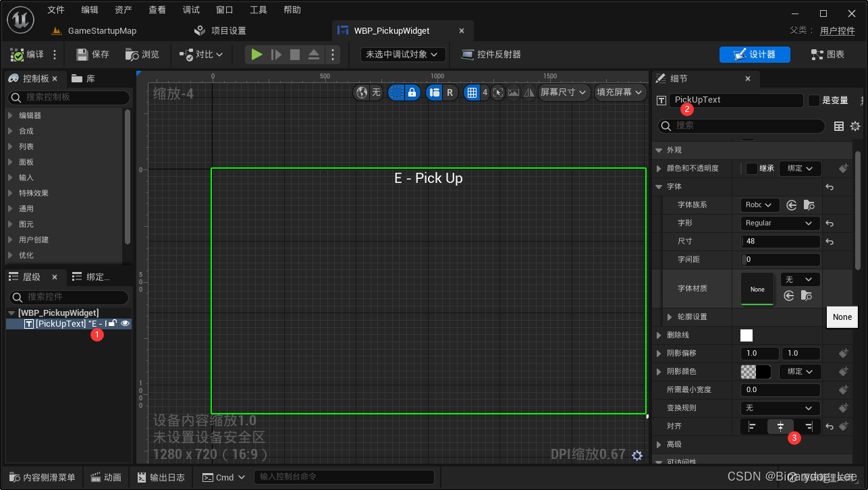Click white 删除线 strikethrough swatch
Screen dimensions: 868x490
(x=747, y=335)
